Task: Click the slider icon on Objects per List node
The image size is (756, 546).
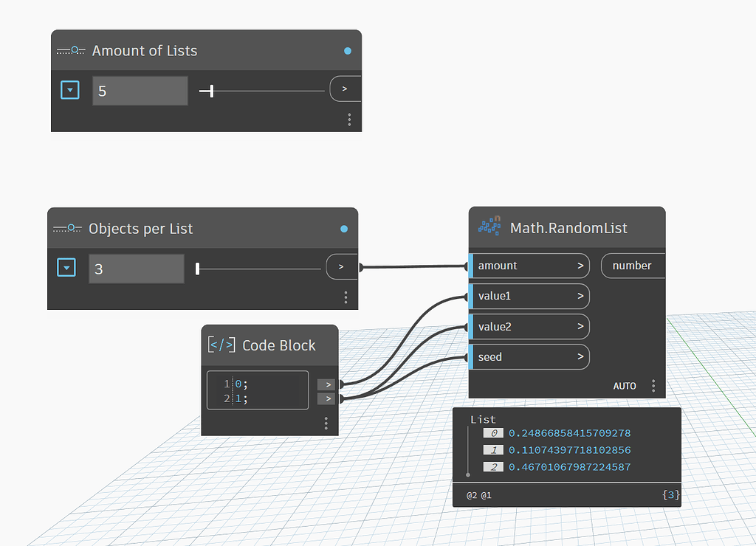Action: pos(67,229)
